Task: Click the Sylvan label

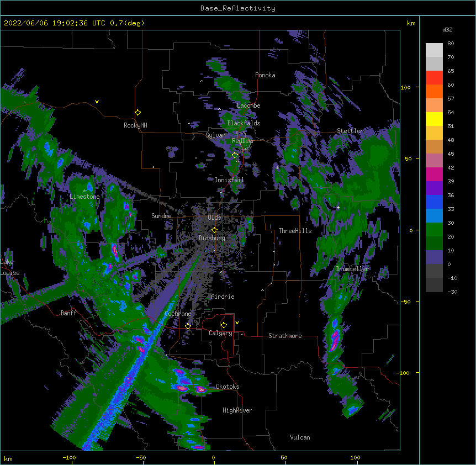Action: point(215,135)
